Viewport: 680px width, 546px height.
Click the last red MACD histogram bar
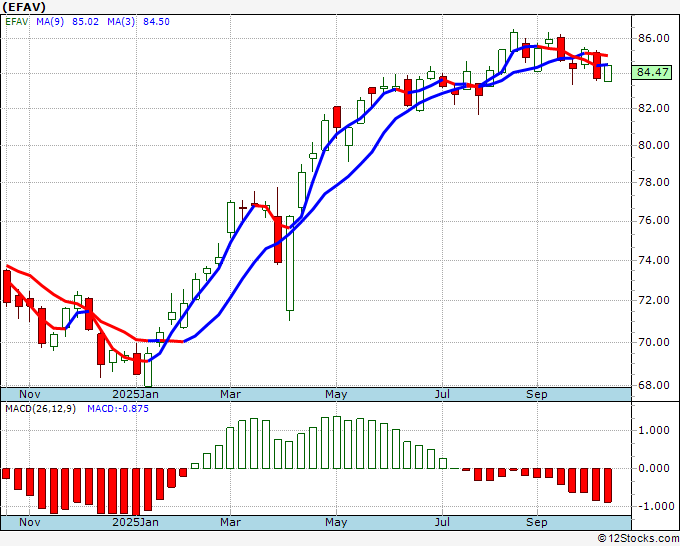(x=608, y=485)
